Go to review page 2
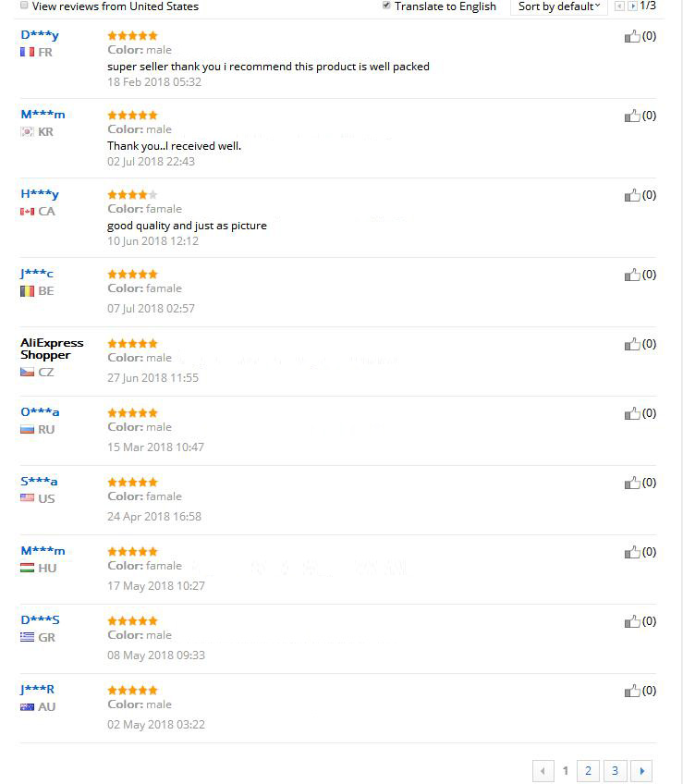 (x=588, y=770)
